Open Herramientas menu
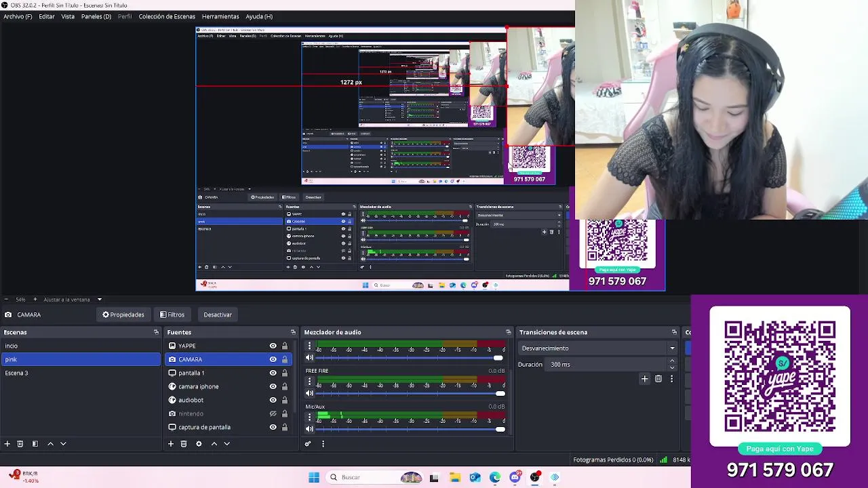Image resolution: width=868 pixels, height=488 pixels. (220, 16)
